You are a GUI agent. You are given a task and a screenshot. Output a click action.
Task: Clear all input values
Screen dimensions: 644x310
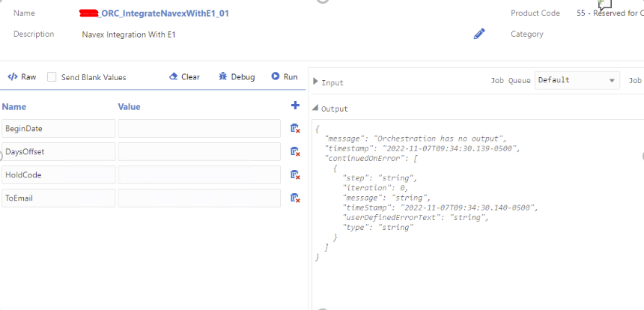pyautogui.click(x=184, y=77)
